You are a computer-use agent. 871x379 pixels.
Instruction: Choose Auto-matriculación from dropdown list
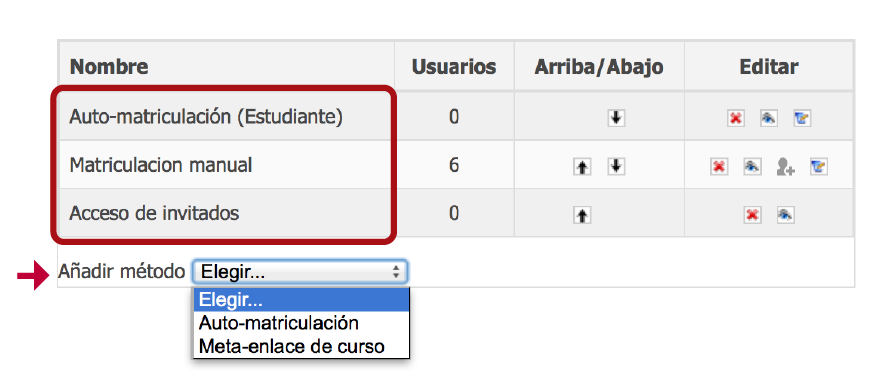(301, 323)
